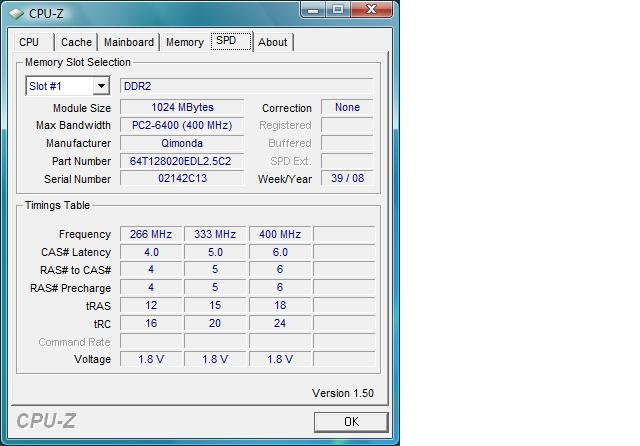This screenshot has height=446, width=640.
Task: Click the Correction field showing None
Action: [x=347, y=108]
